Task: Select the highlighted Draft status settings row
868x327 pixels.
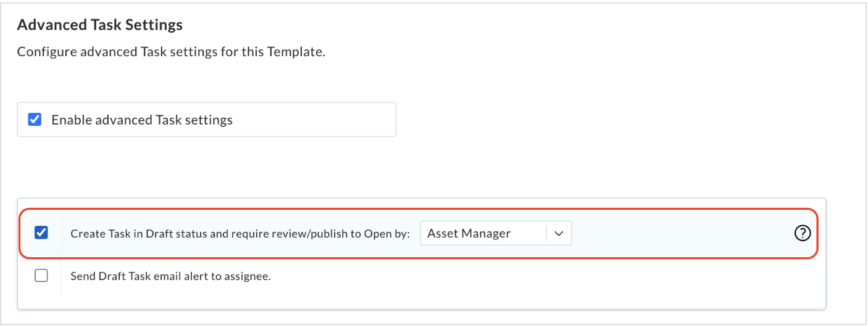Action: (x=418, y=233)
